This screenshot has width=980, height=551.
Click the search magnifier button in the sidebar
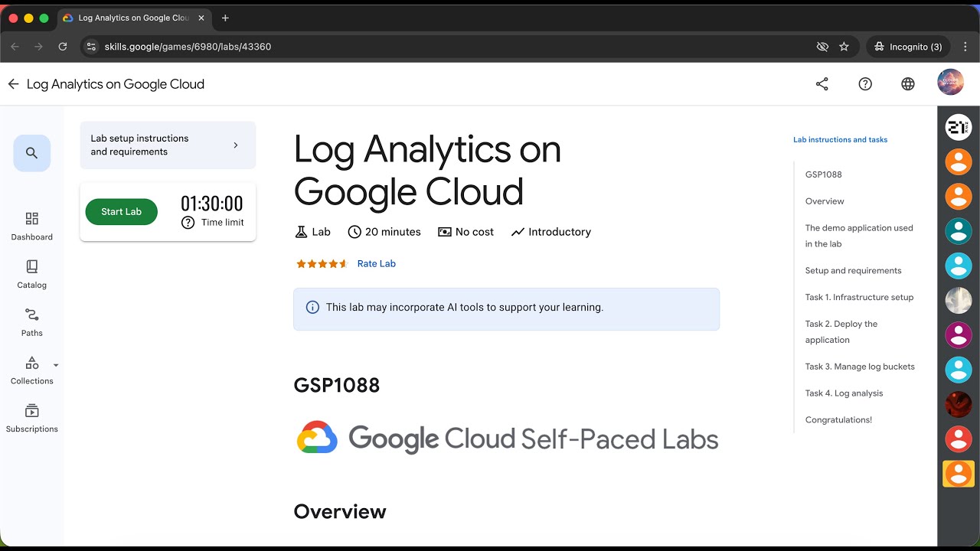click(32, 153)
